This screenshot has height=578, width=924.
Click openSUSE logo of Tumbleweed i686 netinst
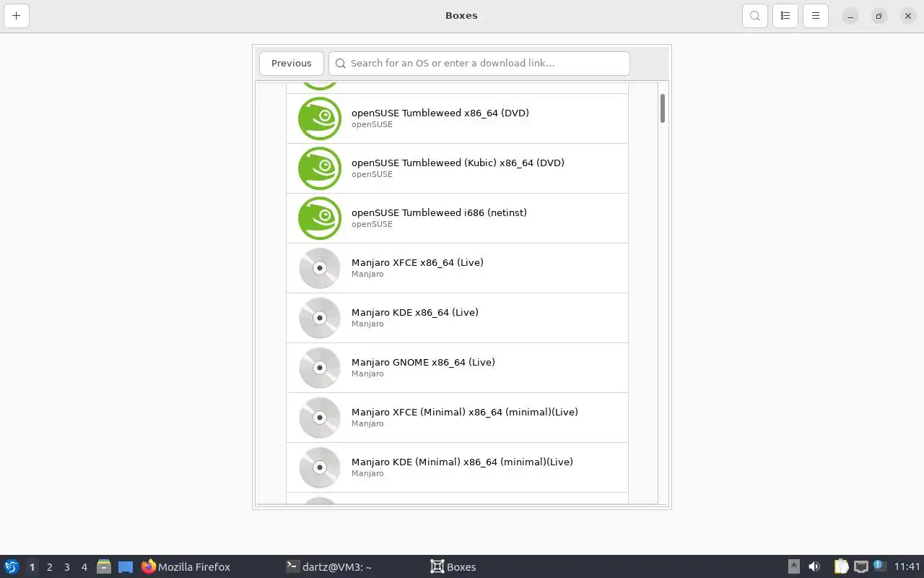tap(320, 218)
